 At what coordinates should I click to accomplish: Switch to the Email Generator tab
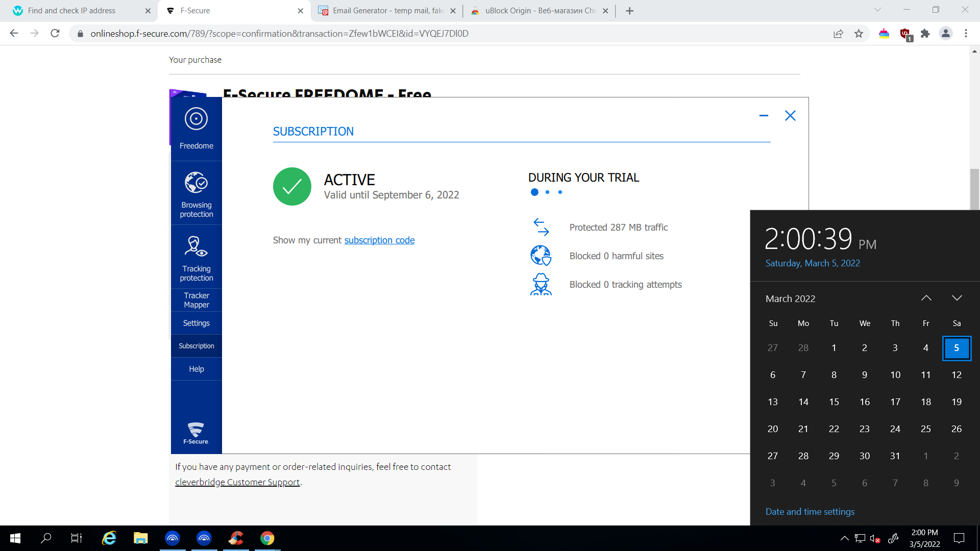click(x=388, y=11)
